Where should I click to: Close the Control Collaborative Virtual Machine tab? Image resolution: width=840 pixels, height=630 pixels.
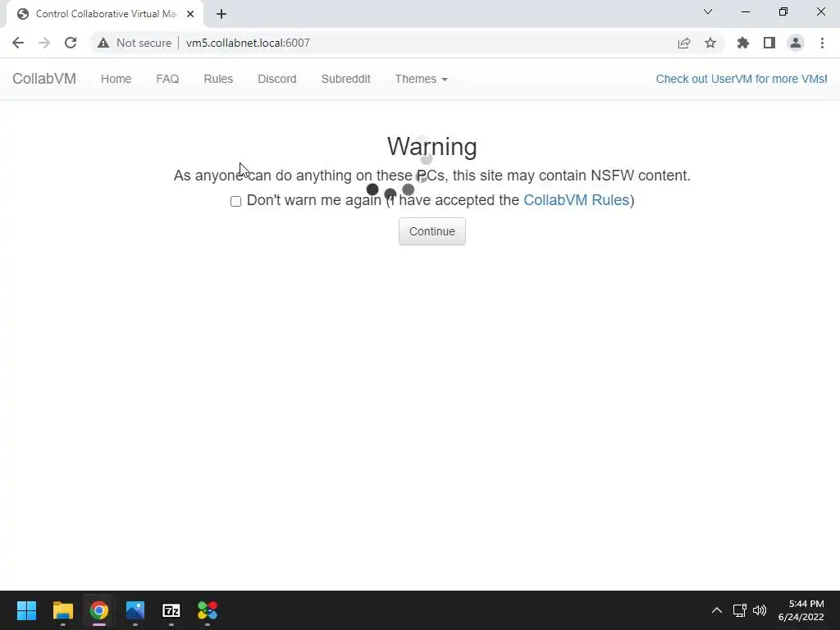(190, 14)
